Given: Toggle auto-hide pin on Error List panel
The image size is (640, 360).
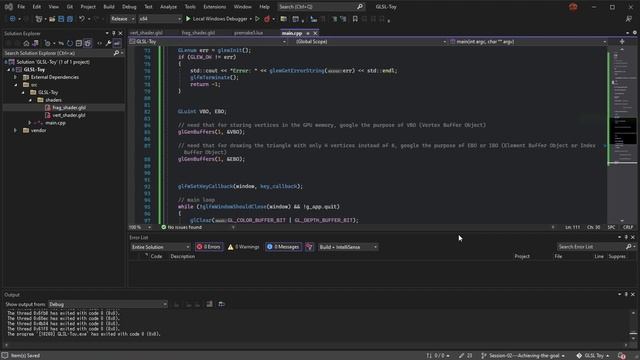Looking at the screenshot, I should (626, 237).
